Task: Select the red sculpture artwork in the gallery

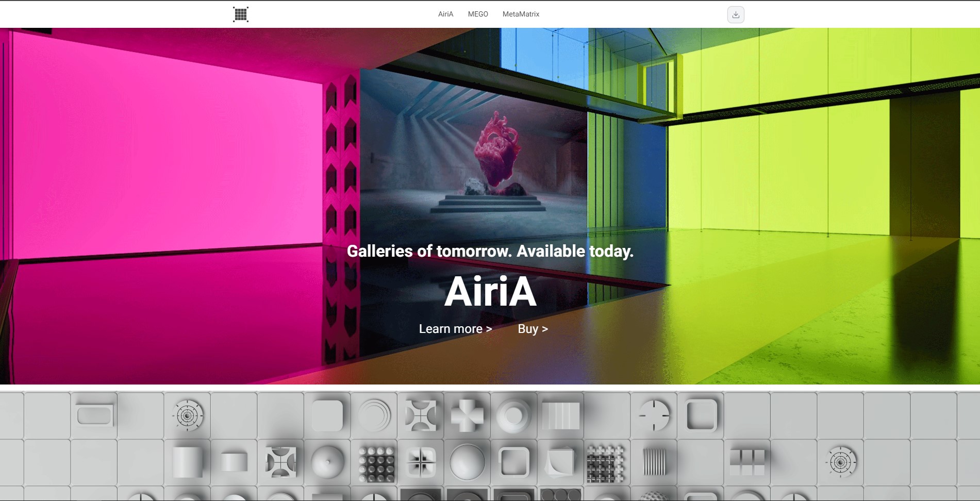Action: pyautogui.click(x=497, y=149)
